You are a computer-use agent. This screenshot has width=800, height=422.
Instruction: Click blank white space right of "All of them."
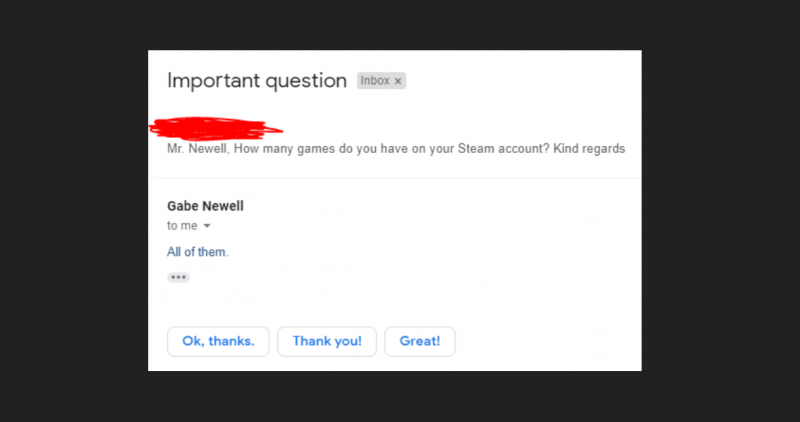pos(420,252)
